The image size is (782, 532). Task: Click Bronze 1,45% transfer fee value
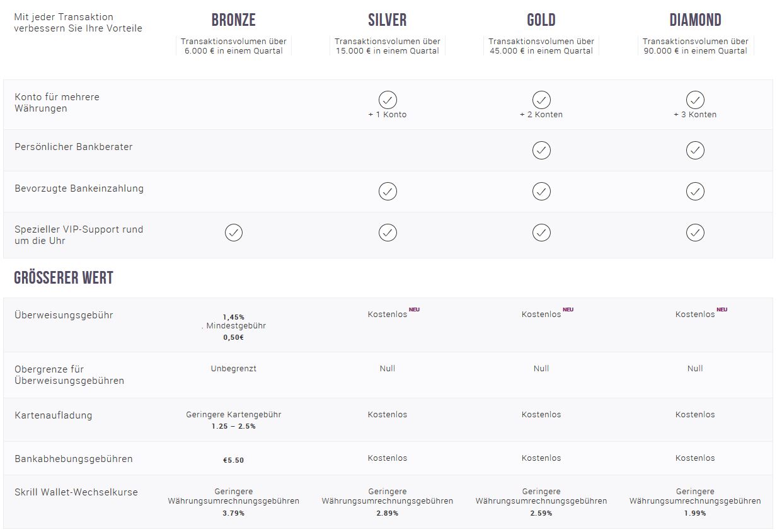(x=234, y=317)
